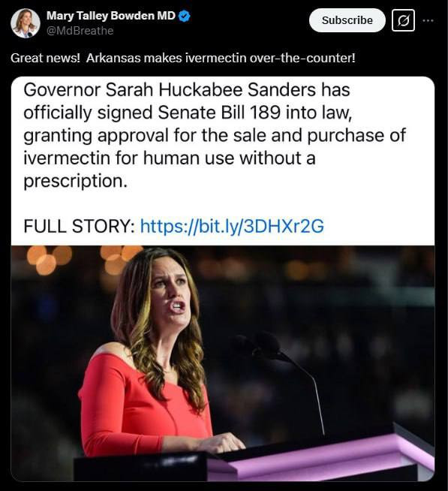
Task: Click the "FULL STORY:" label
Action: coord(80,226)
